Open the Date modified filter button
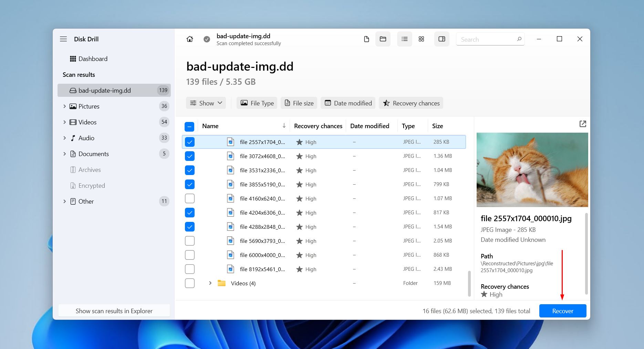The height and width of the screenshot is (349, 644). (348, 103)
